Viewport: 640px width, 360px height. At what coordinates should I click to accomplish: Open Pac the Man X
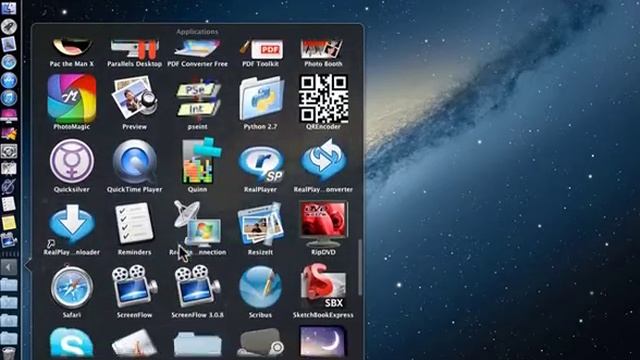(x=72, y=47)
